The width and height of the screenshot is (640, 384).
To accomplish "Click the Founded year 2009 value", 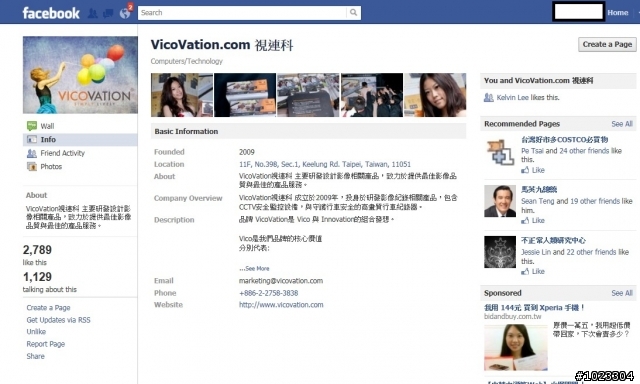I will coord(247,152).
